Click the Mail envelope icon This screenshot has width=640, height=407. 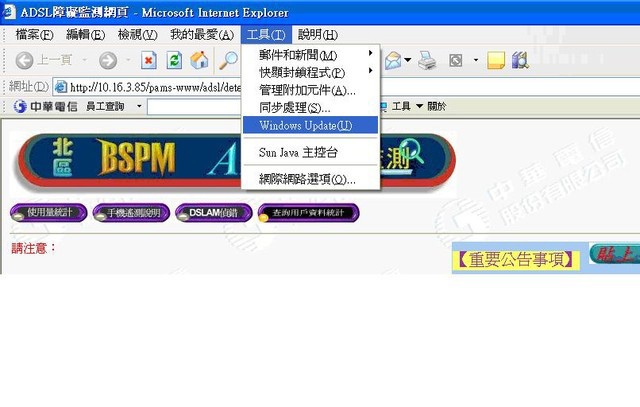393,60
